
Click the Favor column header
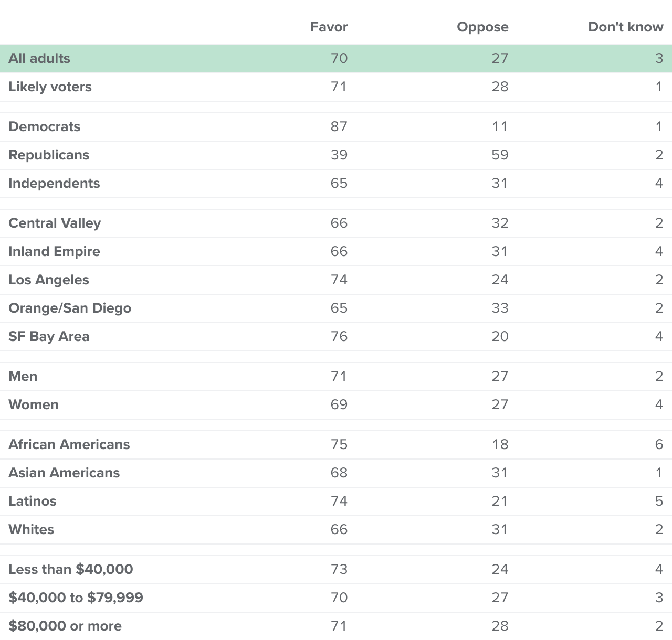tap(329, 27)
